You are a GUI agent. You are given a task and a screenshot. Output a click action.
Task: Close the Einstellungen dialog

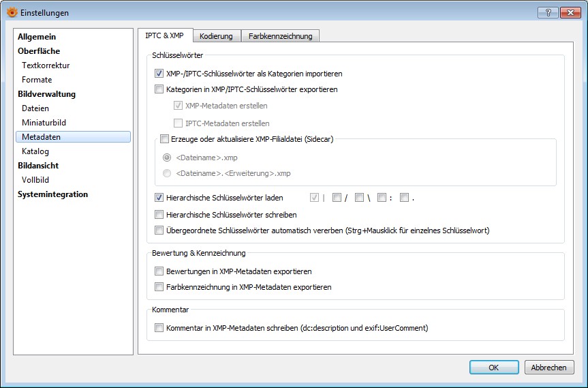(x=570, y=13)
